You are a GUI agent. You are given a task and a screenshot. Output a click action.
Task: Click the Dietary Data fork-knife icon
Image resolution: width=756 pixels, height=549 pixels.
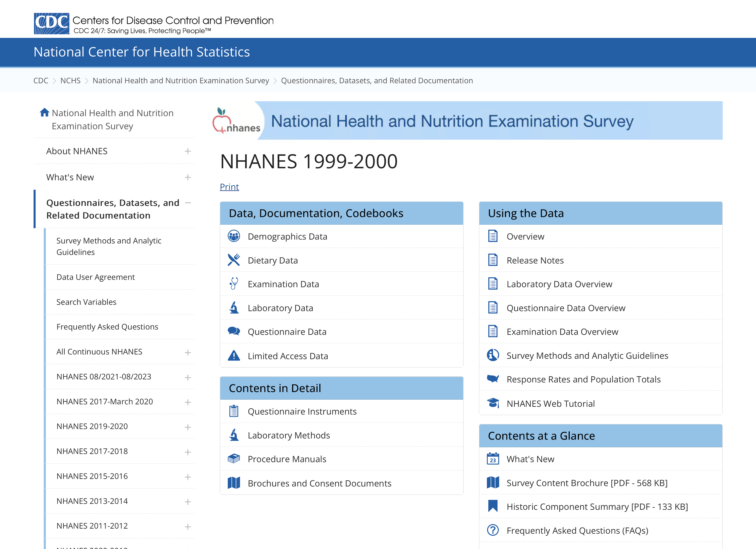click(x=234, y=260)
